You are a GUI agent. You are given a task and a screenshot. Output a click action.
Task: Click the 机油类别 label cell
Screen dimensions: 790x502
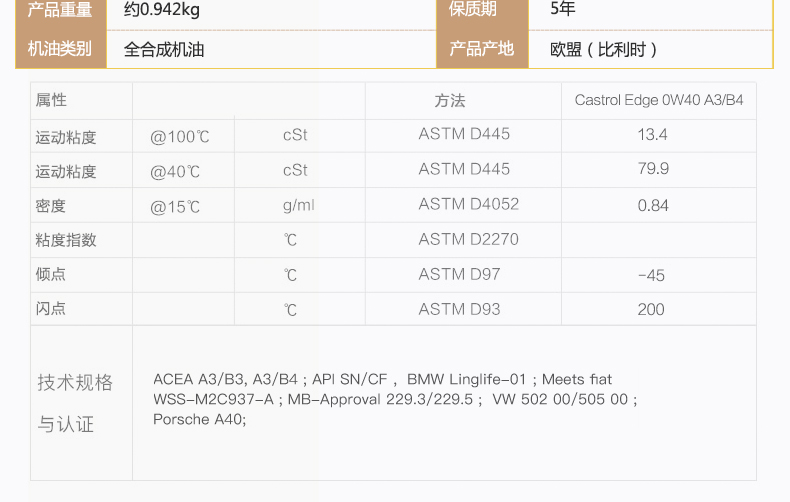60,48
